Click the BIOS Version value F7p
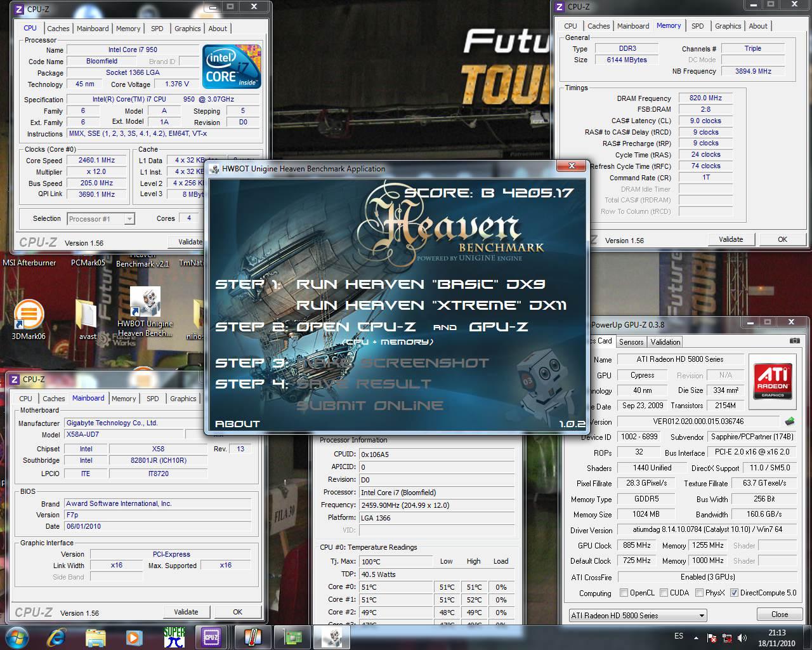 (x=158, y=515)
